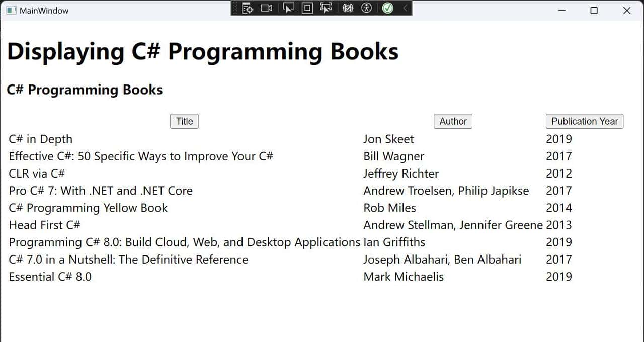
Task: Open the Live Visual Tree icon
Action: [x=248, y=8]
